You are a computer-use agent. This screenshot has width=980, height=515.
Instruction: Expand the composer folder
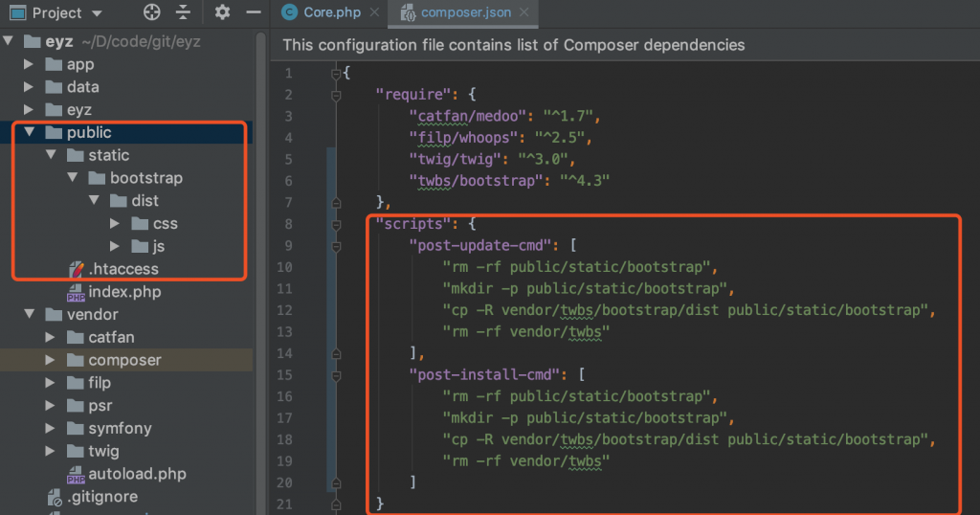50,359
